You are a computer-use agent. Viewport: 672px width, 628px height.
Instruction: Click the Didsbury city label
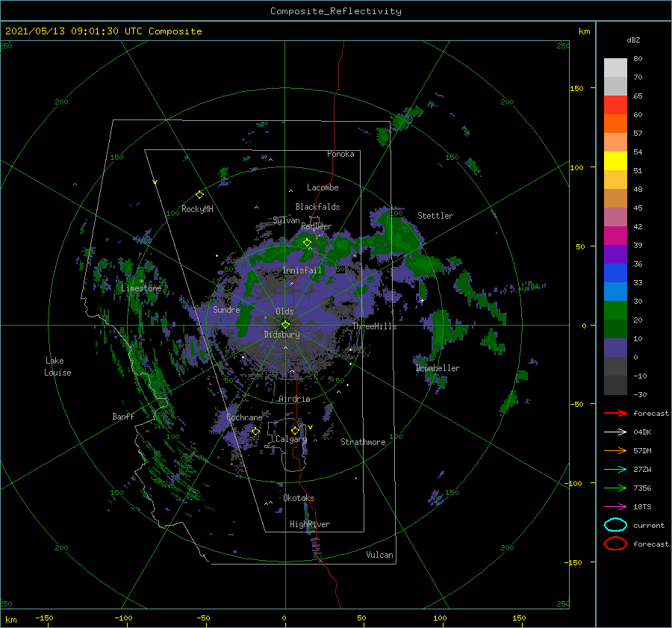pos(281,335)
